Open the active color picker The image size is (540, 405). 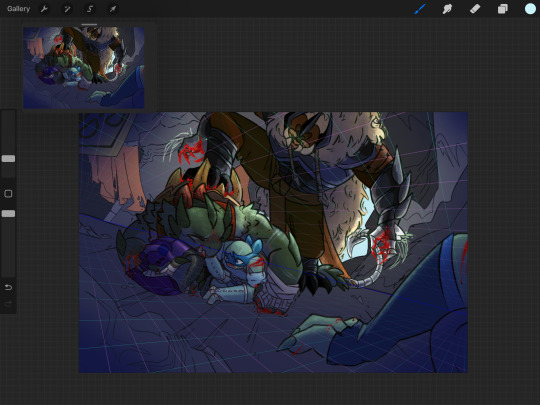click(x=530, y=9)
